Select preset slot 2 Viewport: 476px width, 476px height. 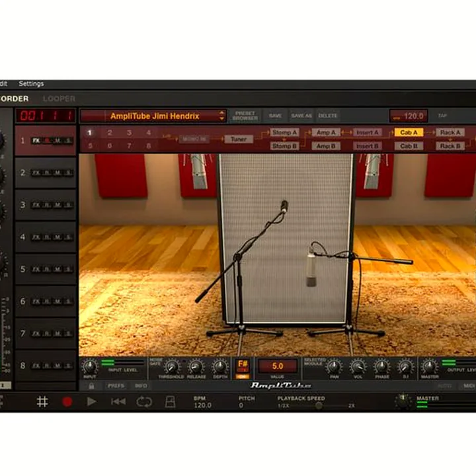110,133
